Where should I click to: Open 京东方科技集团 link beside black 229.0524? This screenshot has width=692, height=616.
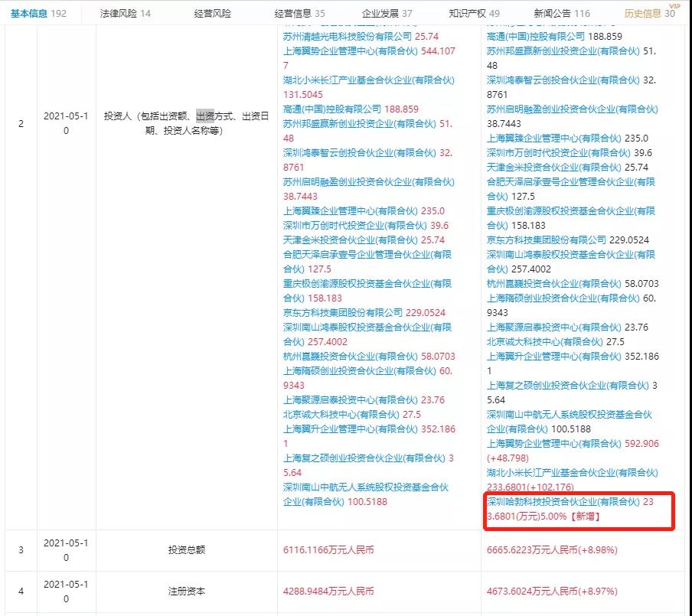pos(547,240)
